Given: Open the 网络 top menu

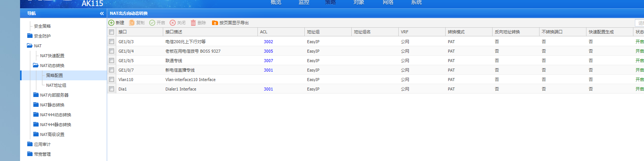Looking at the screenshot, I should (x=388, y=3).
